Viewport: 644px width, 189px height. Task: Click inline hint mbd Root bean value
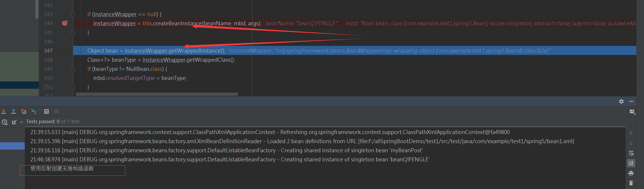[491, 23]
